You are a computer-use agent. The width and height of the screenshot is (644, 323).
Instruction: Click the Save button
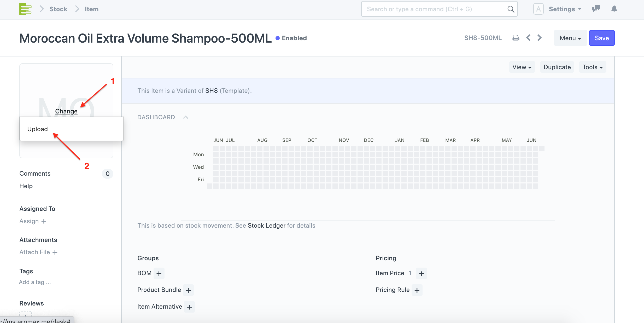coord(602,38)
